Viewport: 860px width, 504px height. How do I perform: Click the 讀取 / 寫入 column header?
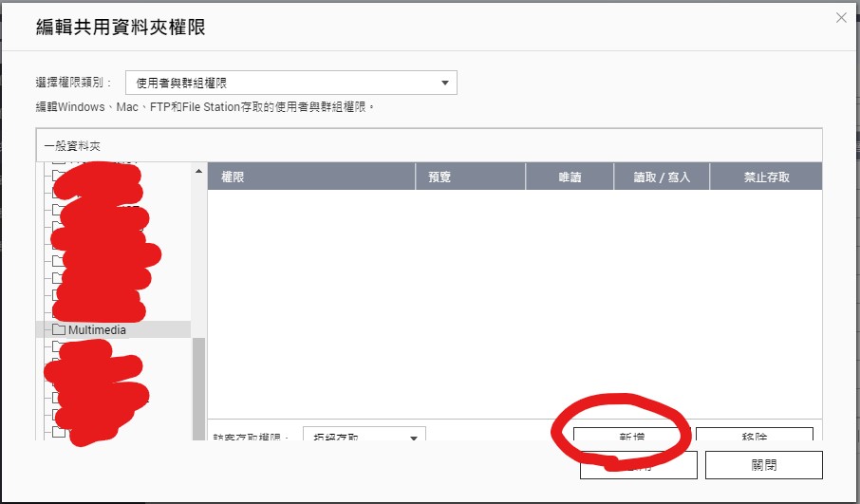pyautogui.click(x=665, y=177)
